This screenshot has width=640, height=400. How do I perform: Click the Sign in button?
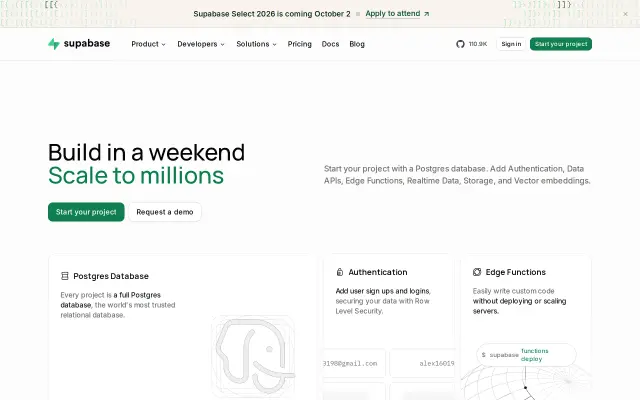click(x=511, y=44)
